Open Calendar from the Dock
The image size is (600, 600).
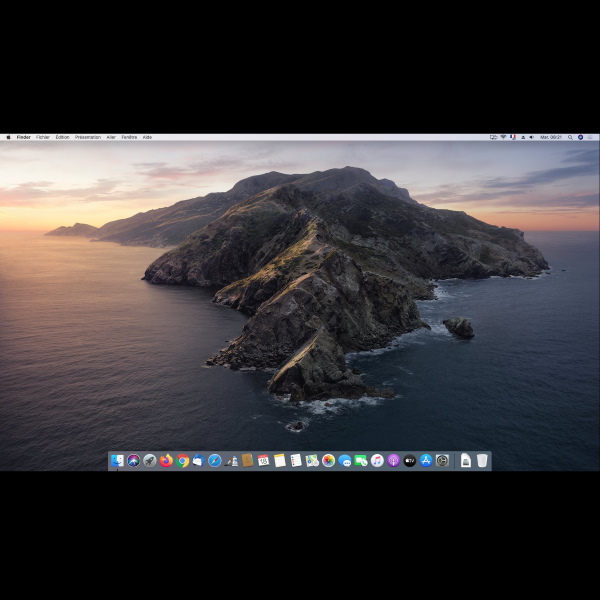click(x=263, y=460)
